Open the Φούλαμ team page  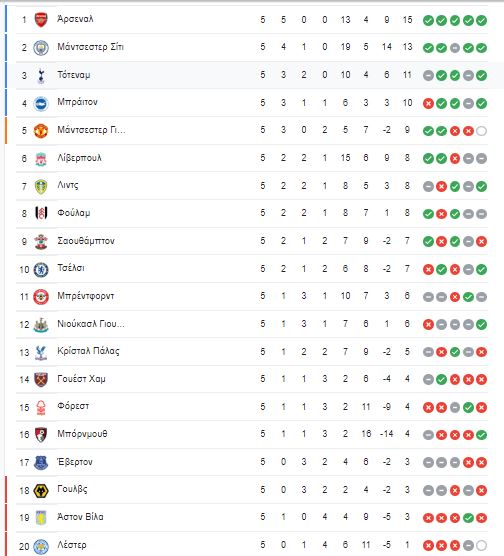pos(74,213)
